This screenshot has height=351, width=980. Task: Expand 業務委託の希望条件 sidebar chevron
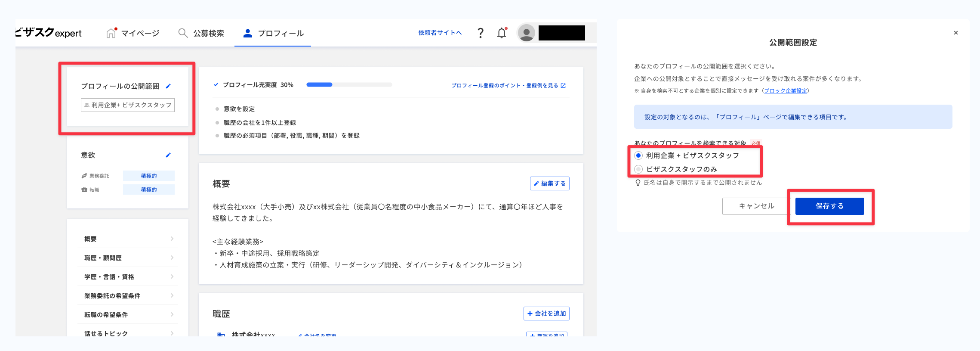click(x=172, y=295)
